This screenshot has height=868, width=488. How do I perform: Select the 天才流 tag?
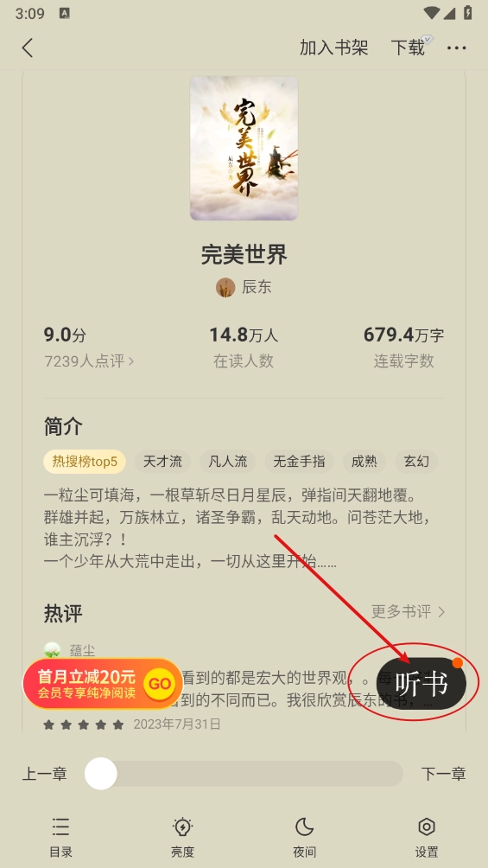tap(162, 462)
